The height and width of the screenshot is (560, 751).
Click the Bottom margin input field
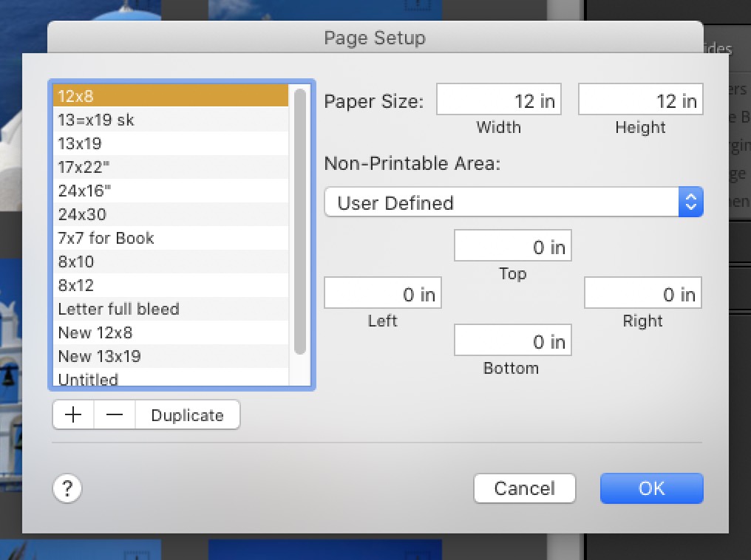tap(512, 341)
